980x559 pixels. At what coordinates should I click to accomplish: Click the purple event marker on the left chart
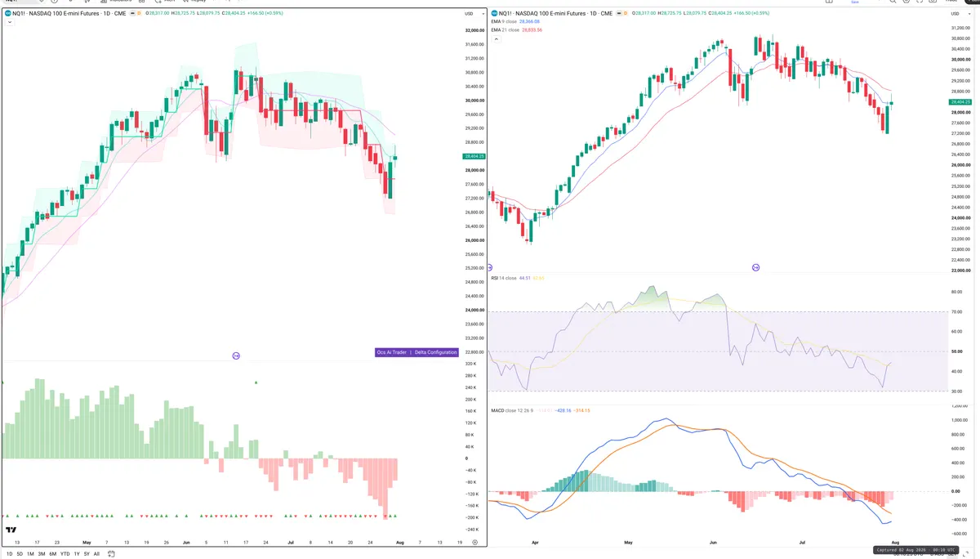click(x=236, y=356)
